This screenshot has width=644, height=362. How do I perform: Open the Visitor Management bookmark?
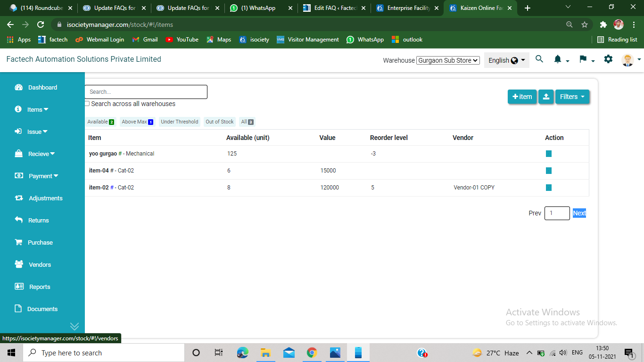tap(308, 40)
